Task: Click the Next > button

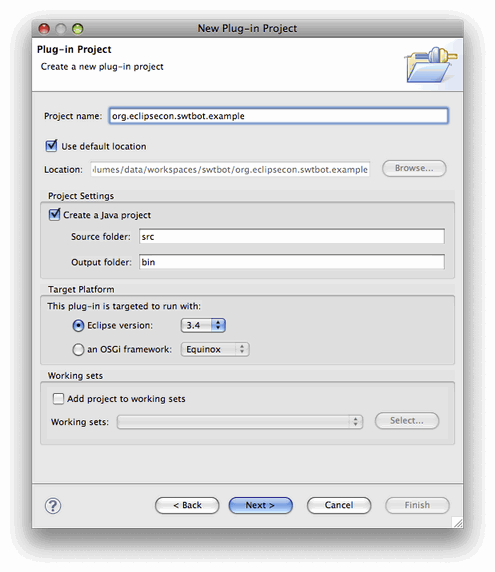Action: coord(260,505)
